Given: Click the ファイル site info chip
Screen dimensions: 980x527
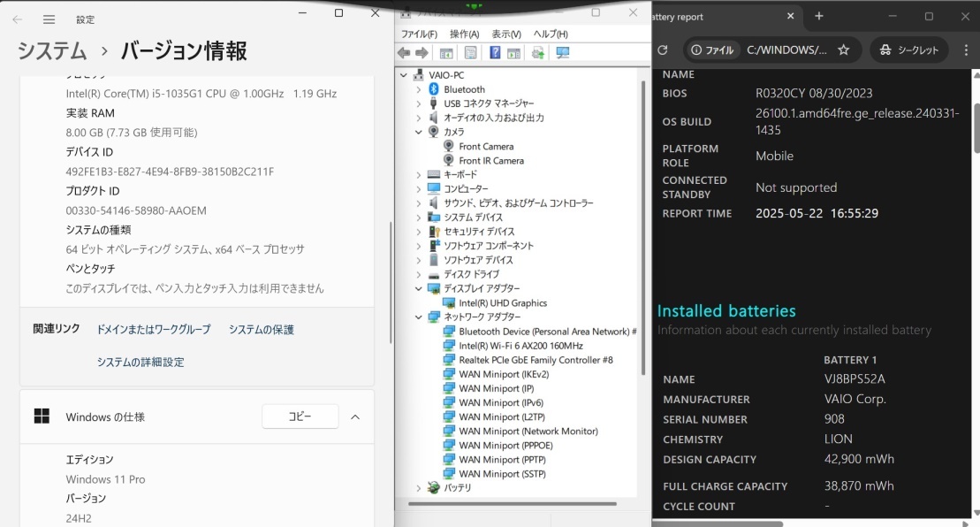Looking at the screenshot, I should click(x=712, y=50).
